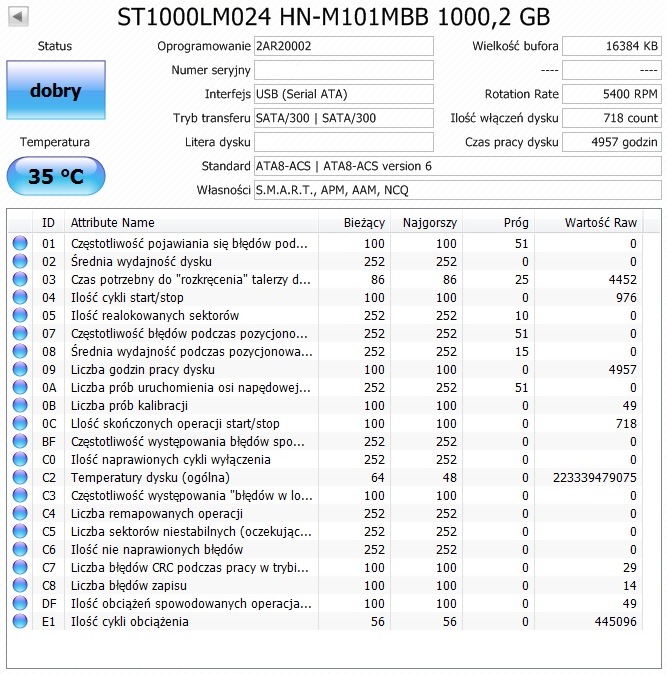This screenshot has height=674, width=667.
Task: Click the Wartość Raw column header
Action: click(589, 223)
